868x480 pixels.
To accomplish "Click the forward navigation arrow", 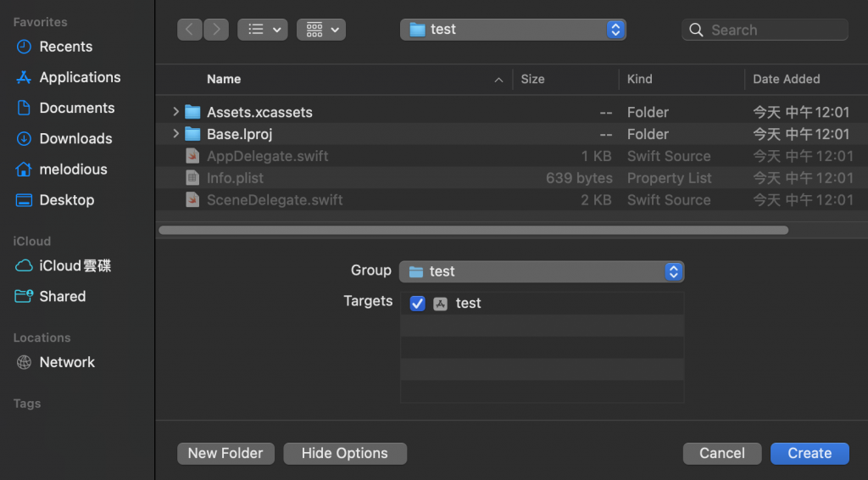I will [x=217, y=30].
